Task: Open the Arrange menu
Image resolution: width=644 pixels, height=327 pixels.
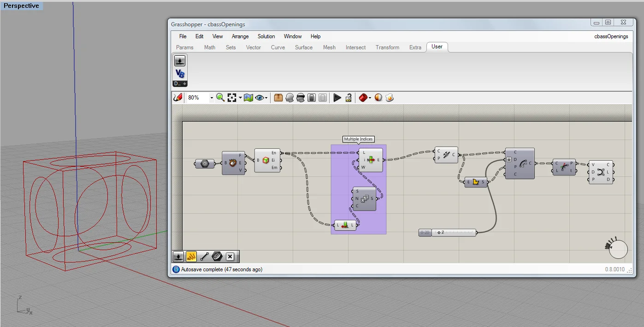Action: (240, 36)
